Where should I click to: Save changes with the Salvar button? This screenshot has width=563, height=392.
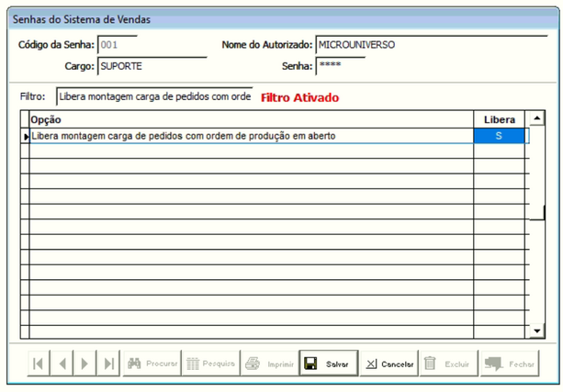tap(328, 364)
